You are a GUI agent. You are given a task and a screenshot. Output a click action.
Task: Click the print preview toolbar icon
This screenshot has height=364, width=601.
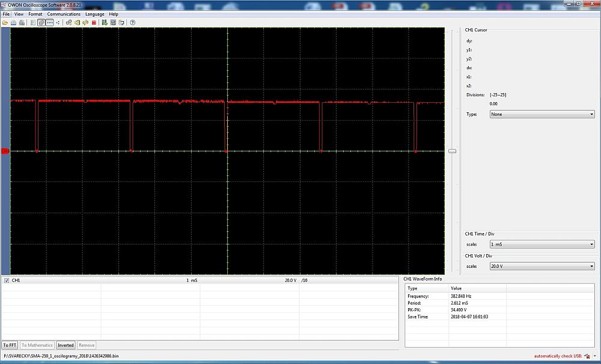tap(22, 23)
